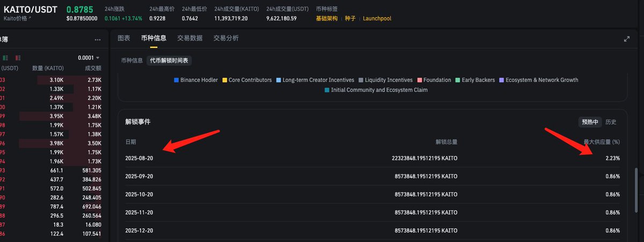Screen dimensions: 644x242
Task: Switch to the 币种信息 main tab
Action: pos(153,38)
